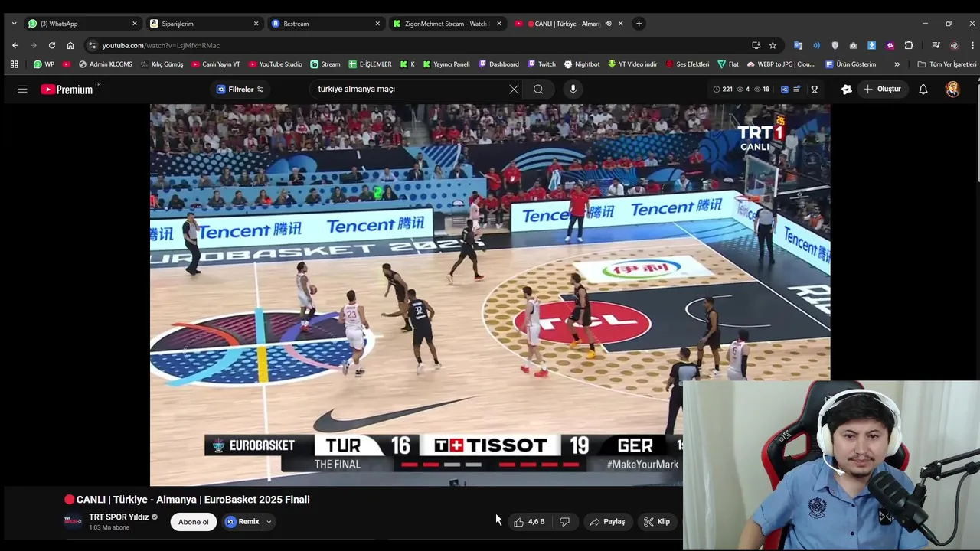Click the Oluştur create button
This screenshot has height=551, width=980.
click(x=882, y=90)
